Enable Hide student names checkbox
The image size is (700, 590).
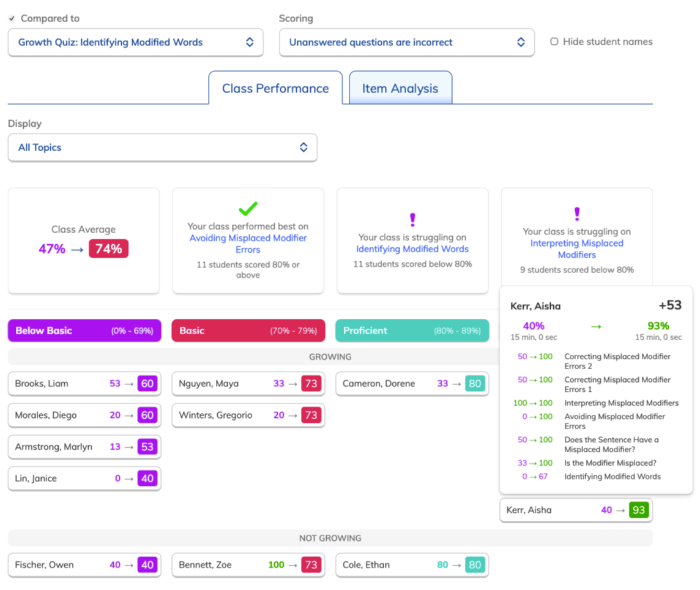(554, 42)
